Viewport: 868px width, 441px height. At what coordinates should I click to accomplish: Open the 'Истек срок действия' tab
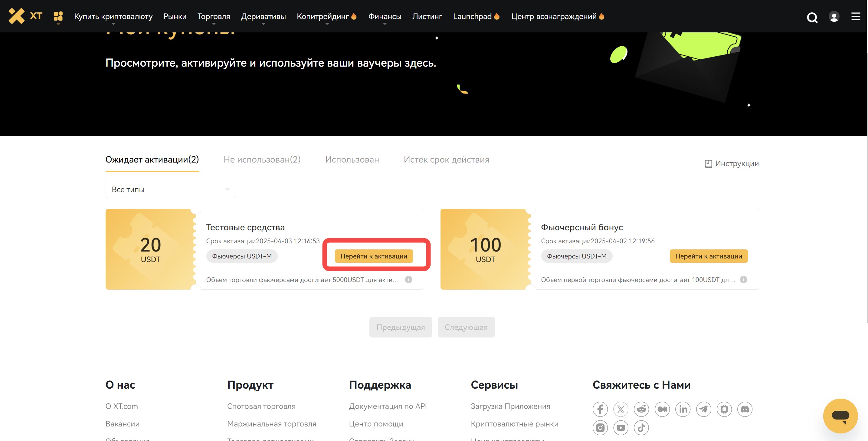[x=446, y=160]
